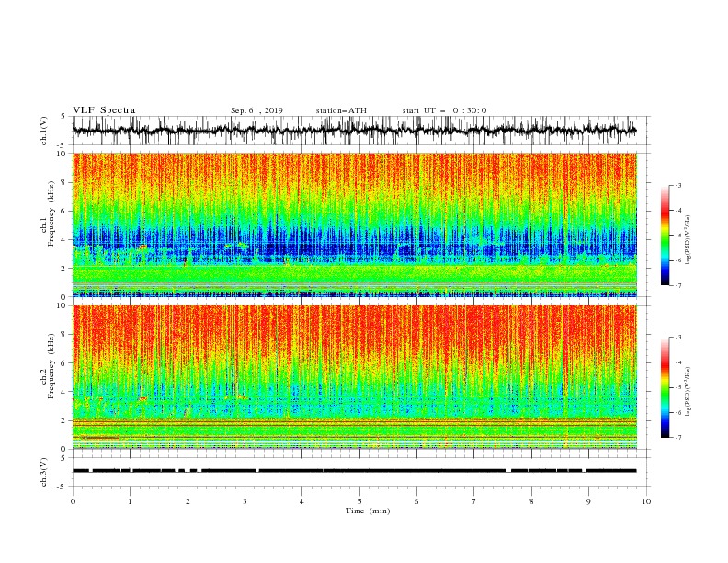Click the ch.1 color bar 'log(PSD)(V²/Hz)' label

click(x=688, y=240)
